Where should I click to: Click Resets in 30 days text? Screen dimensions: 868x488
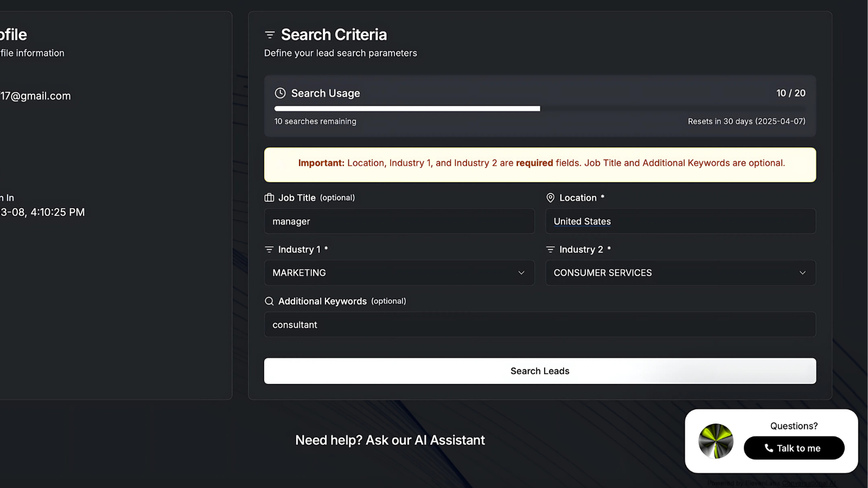[746, 121]
